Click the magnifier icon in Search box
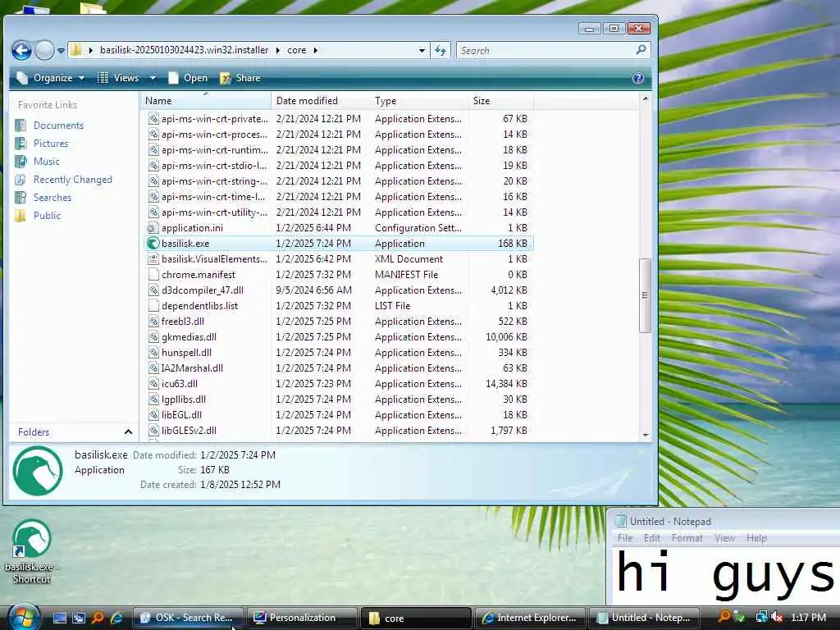The width and height of the screenshot is (840, 630). tap(641, 50)
